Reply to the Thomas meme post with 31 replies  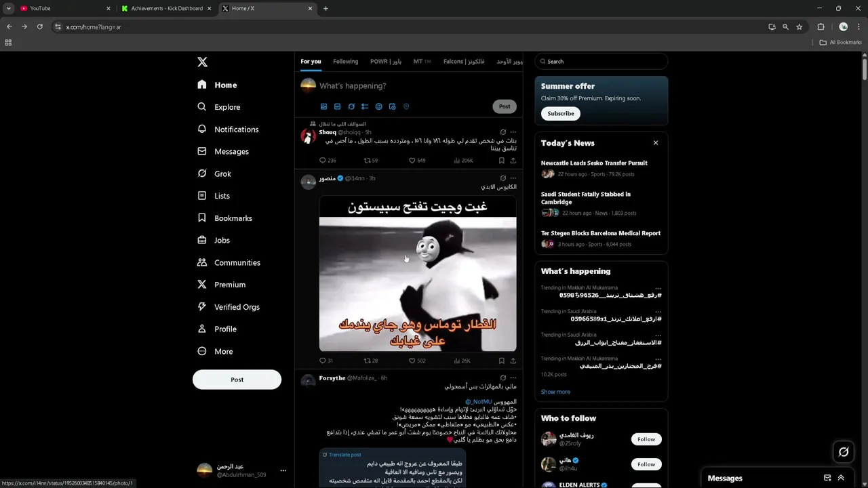(326, 361)
